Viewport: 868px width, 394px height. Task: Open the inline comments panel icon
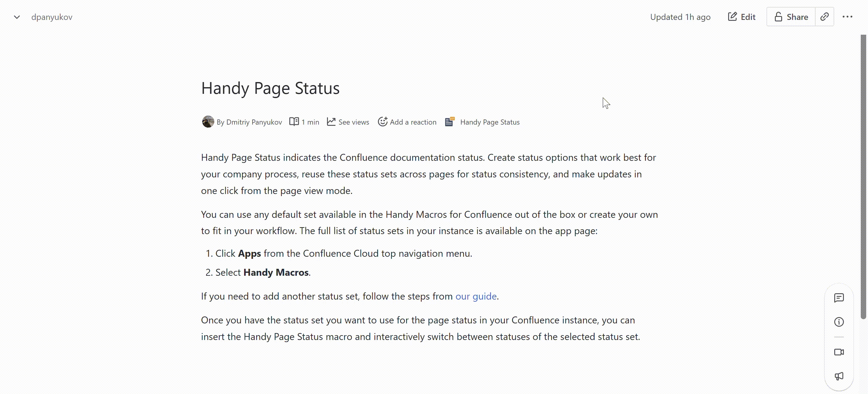tap(839, 297)
